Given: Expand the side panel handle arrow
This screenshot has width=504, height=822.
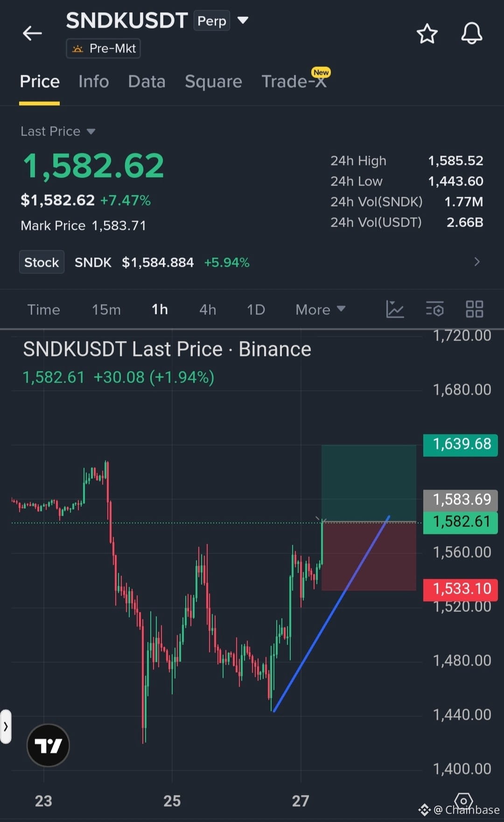Looking at the screenshot, I should point(6,727).
